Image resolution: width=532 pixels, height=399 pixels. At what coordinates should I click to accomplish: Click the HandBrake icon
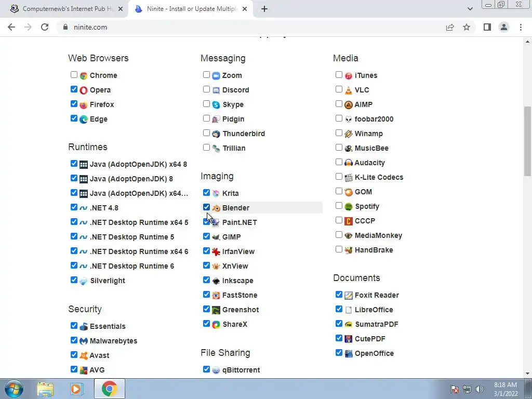tap(349, 250)
